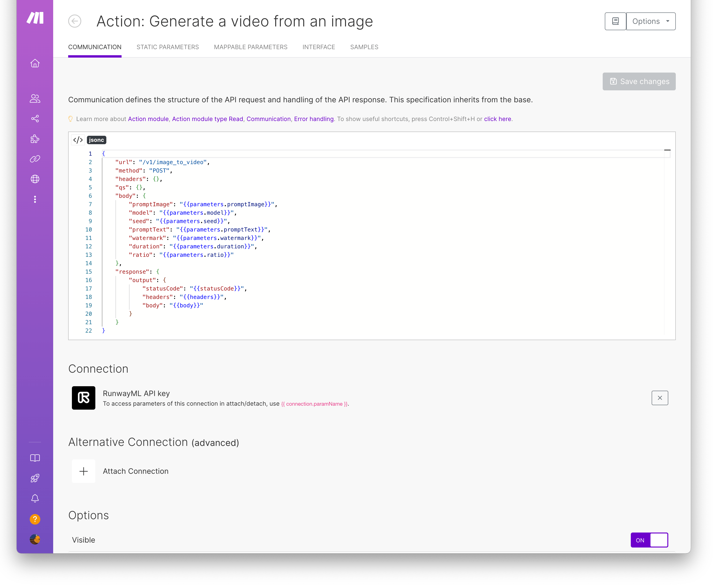
Task: Open the webhooks globe icon
Action: tap(35, 179)
